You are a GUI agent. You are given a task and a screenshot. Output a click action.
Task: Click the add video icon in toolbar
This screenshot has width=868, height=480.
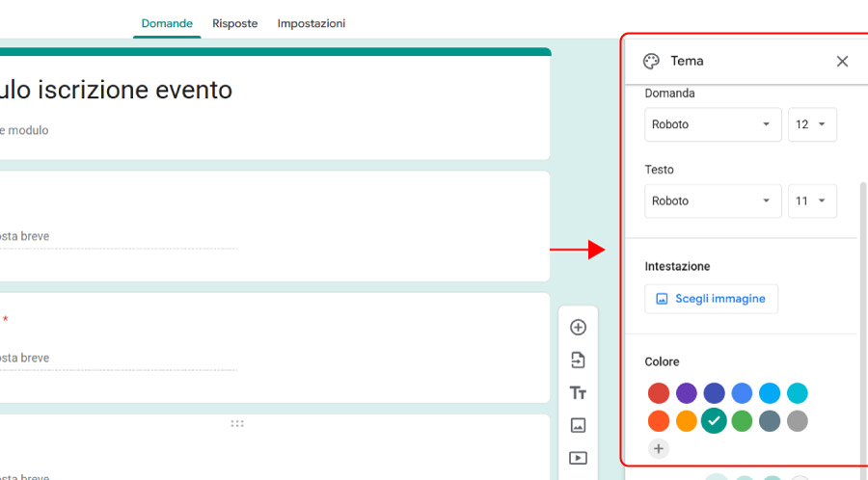578,458
